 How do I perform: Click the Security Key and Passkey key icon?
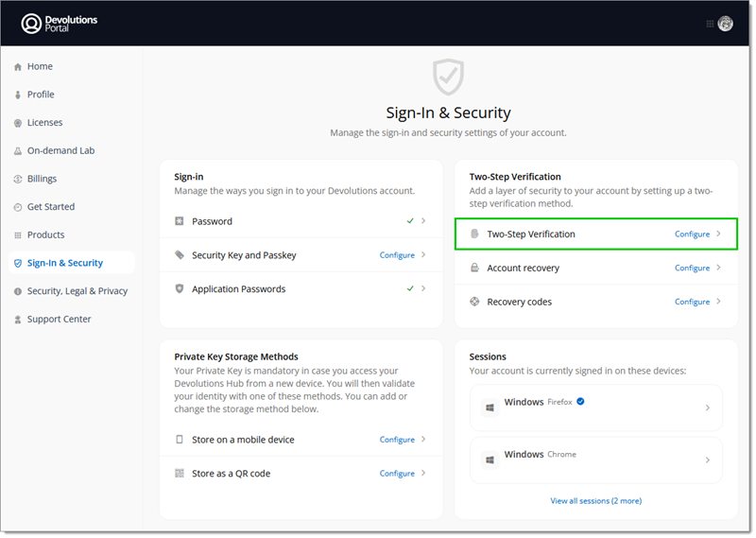click(179, 254)
